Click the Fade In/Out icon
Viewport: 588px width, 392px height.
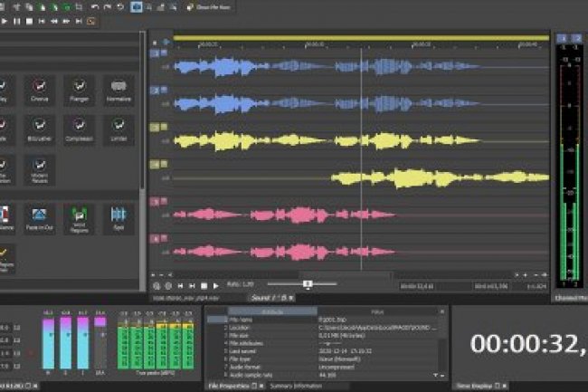pyautogui.click(x=40, y=216)
